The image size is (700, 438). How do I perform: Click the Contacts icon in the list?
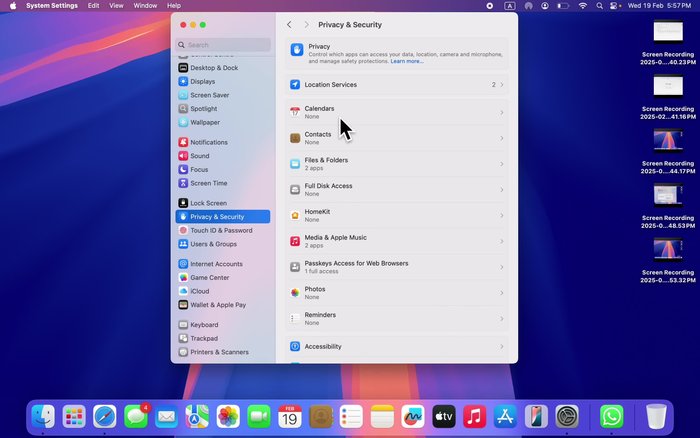click(295, 138)
